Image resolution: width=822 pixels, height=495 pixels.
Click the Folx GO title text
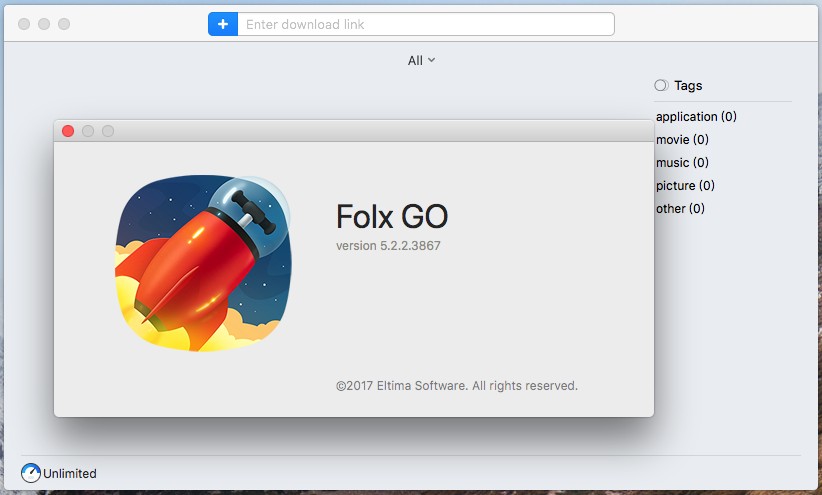[392, 217]
